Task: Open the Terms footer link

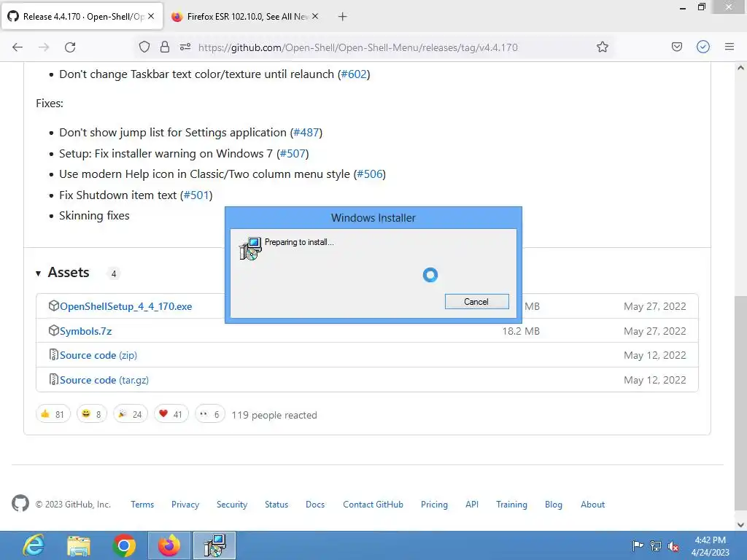Action: (x=142, y=505)
